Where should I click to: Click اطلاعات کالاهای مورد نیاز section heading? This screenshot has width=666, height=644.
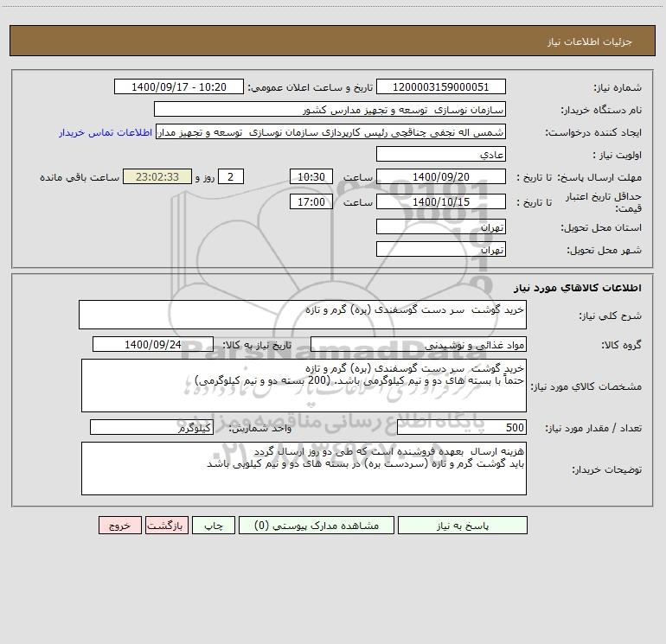click(578, 288)
